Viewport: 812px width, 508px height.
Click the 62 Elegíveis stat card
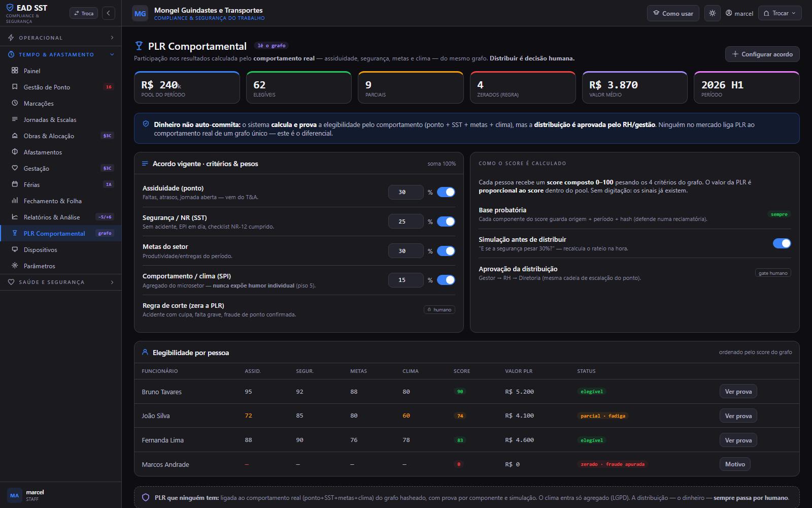coord(299,87)
